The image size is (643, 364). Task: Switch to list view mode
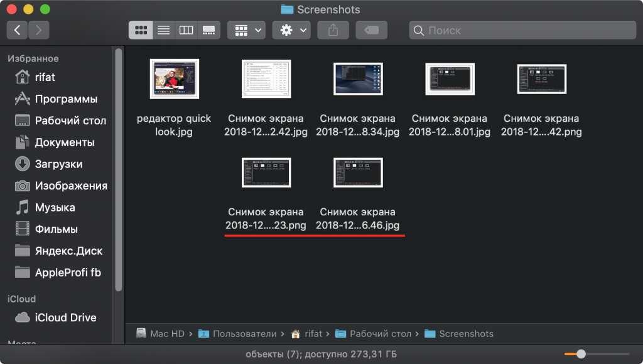click(x=163, y=29)
